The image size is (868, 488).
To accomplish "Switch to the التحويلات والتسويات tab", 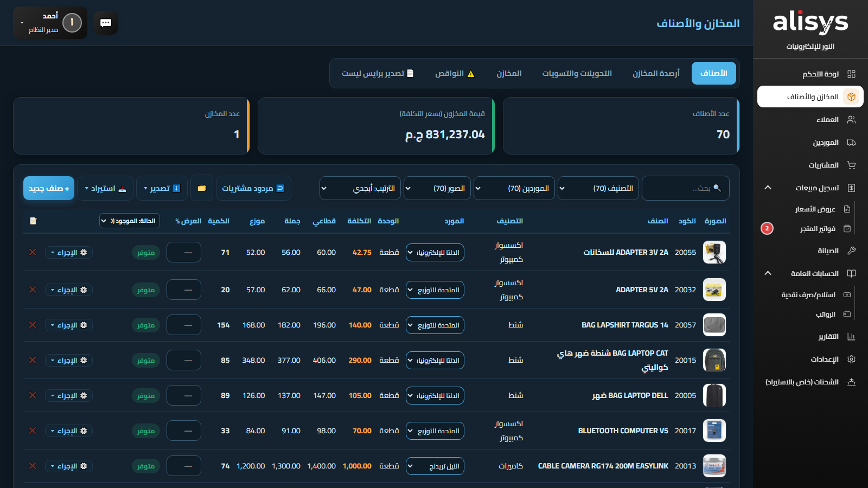I will point(577,73).
